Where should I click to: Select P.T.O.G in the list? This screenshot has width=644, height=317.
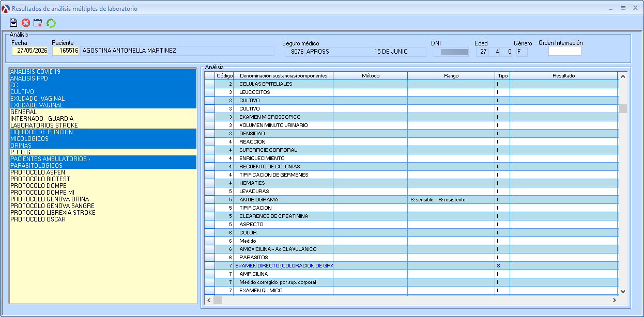point(103,152)
